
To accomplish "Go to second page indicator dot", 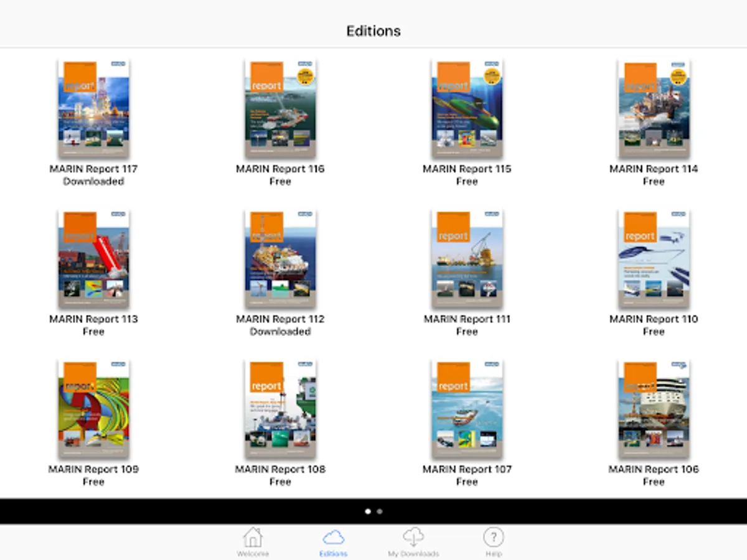I will pos(380,511).
